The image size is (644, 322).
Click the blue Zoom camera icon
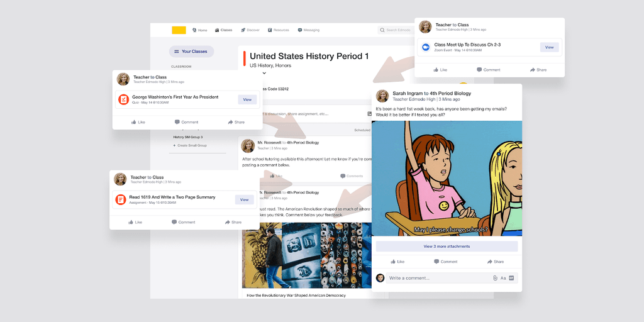(426, 47)
